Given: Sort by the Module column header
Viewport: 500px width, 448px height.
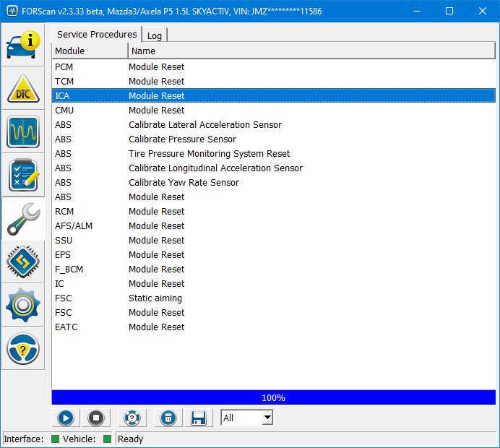Looking at the screenshot, I should 90,51.
